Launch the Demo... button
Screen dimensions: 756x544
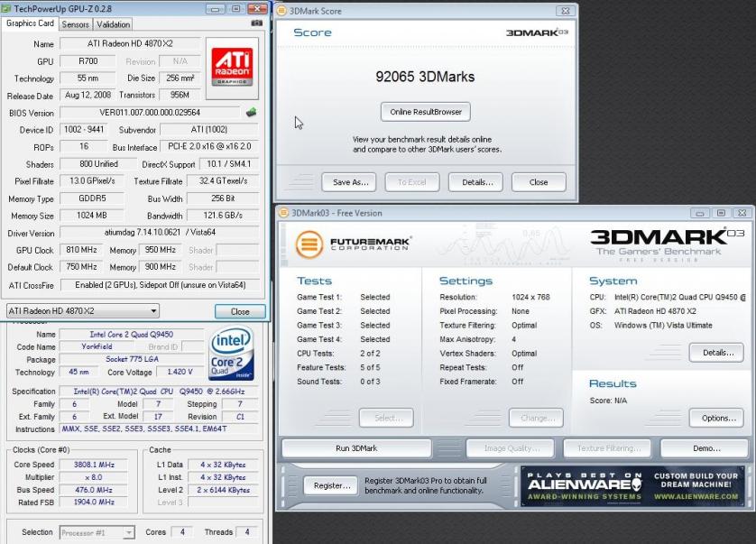tap(705, 448)
